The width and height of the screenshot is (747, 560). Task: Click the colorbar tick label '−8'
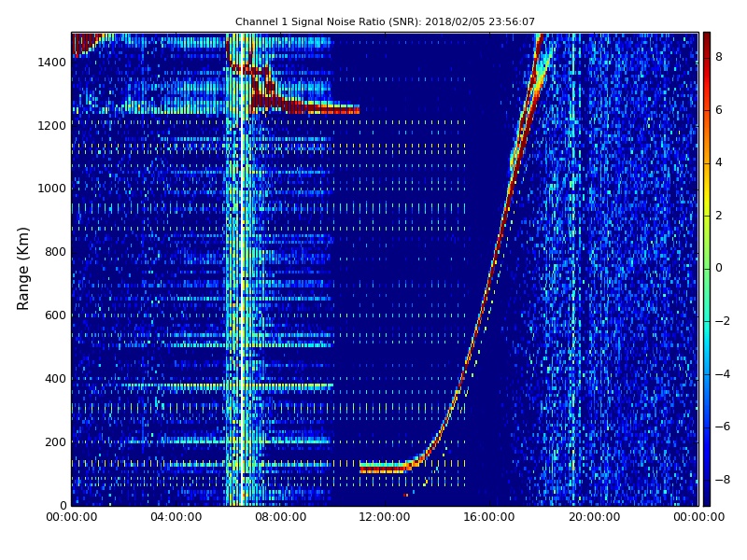(723, 480)
